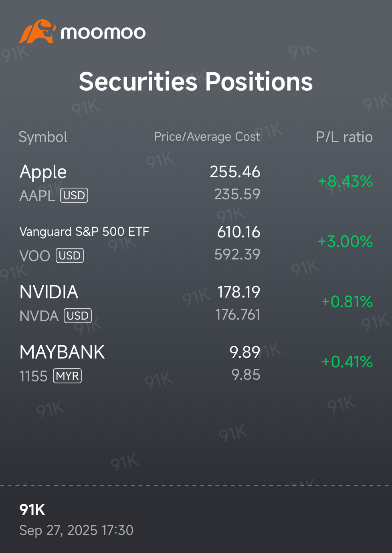
Task: Click the Securities Positions title
Action: click(196, 82)
